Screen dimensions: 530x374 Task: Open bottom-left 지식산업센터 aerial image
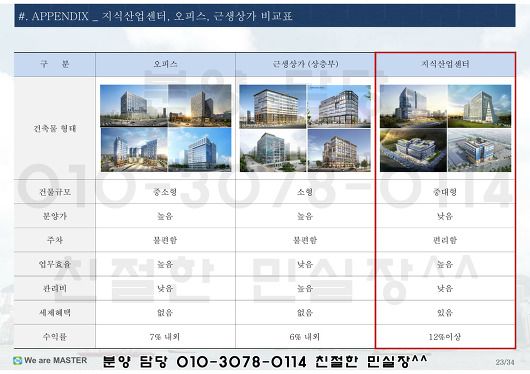click(413, 150)
